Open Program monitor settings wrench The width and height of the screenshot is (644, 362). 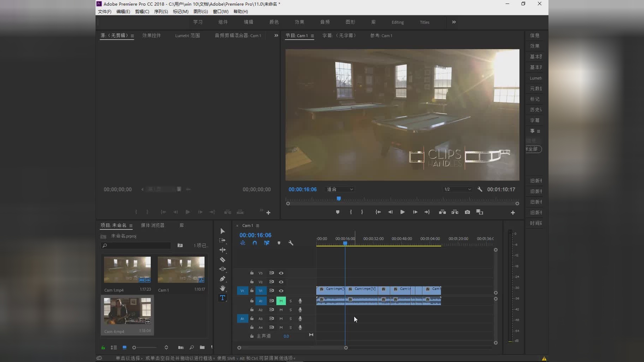pyautogui.click(x=480, y=189)
